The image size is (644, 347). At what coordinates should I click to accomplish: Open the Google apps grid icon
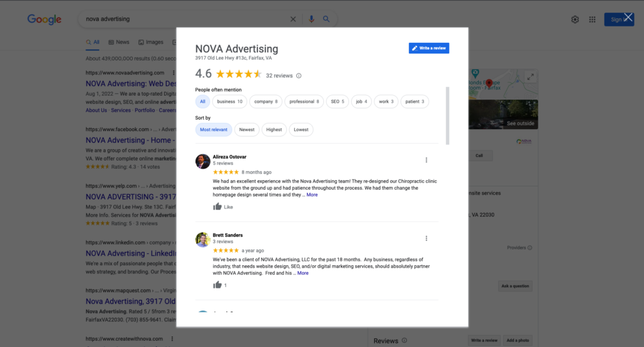592,20
